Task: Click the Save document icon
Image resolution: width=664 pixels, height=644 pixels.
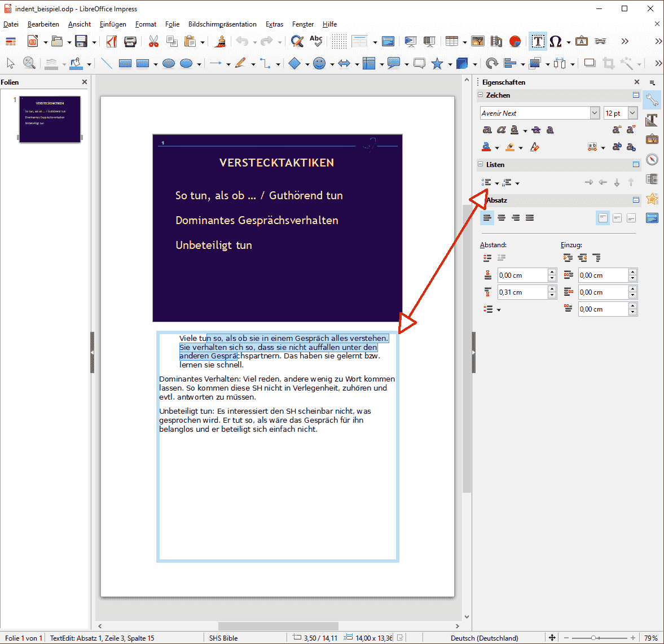Action: (81, 41)
